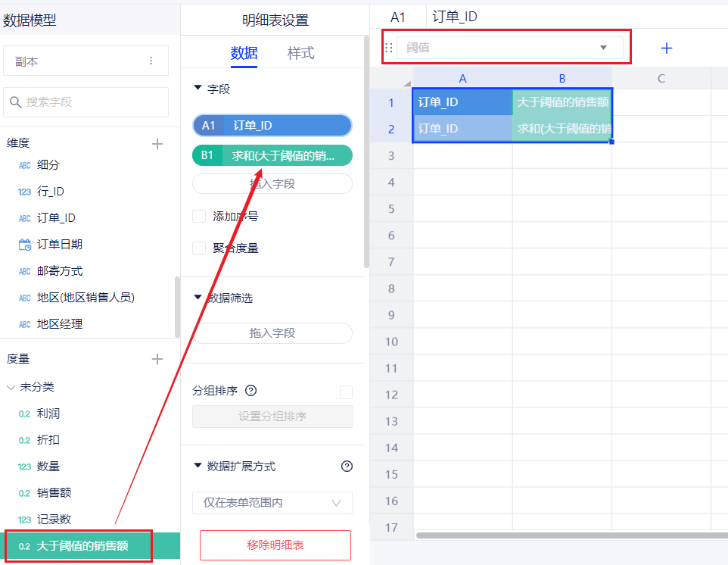
Task: Open the 仅在表单范围内 dropdown
Action: pos(272,502)
